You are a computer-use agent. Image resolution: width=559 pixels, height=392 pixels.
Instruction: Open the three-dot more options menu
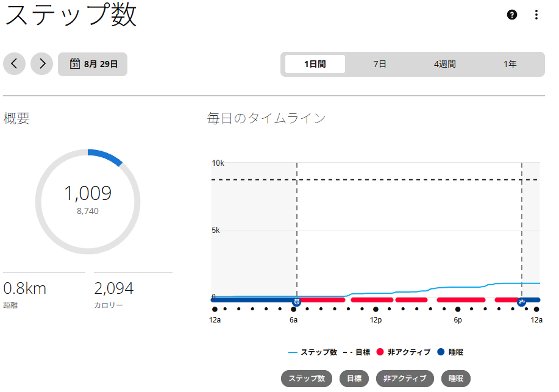tap(536, 15)
